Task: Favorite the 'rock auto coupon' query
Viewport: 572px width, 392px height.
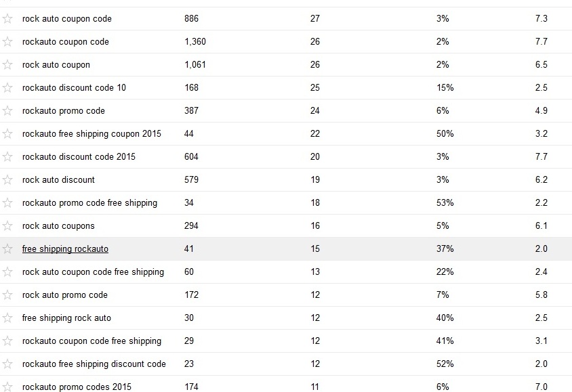Action: pos(7,65)
